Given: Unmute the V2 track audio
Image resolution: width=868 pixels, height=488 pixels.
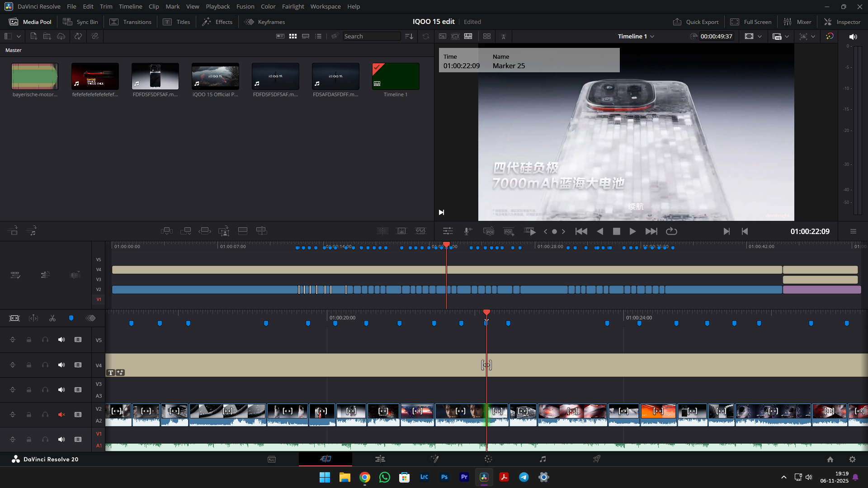Looking at the screenshot, I should click(61, 415).
